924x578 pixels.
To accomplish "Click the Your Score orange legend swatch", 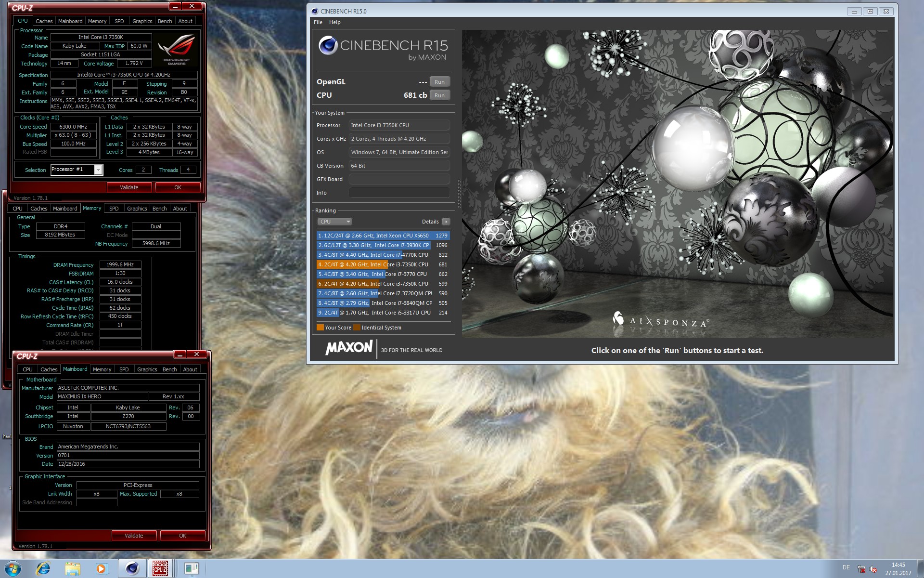I will click(320, 328).
